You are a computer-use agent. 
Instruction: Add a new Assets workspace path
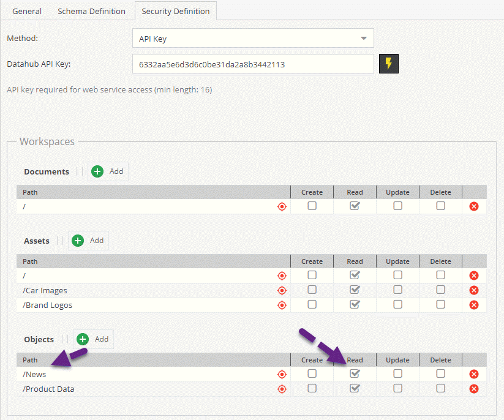coord(89,241)
